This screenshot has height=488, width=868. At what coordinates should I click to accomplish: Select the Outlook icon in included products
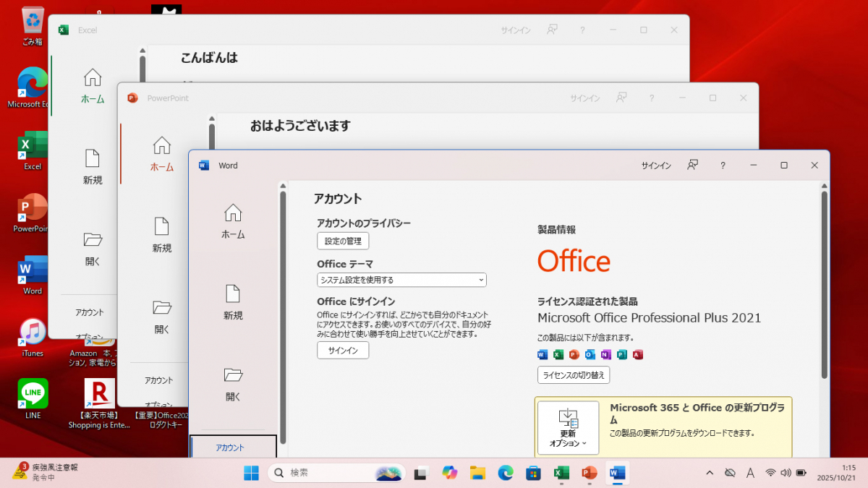[x=589, y=354]
